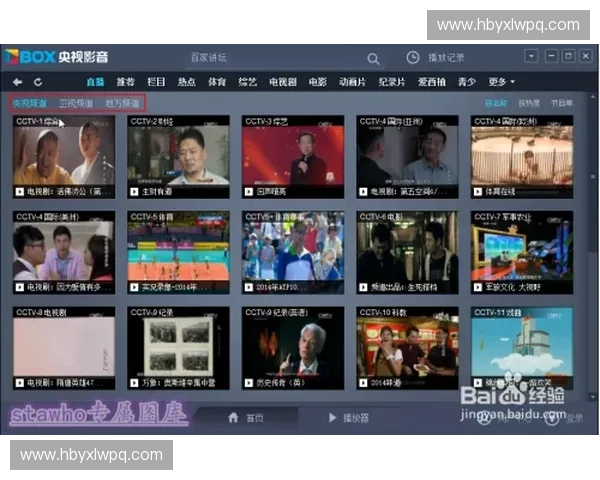Image resolution: width=600 pixels, height=480 pixels.
Task: Switch to 卫视频道 channel filter
Action: [76, 103]
